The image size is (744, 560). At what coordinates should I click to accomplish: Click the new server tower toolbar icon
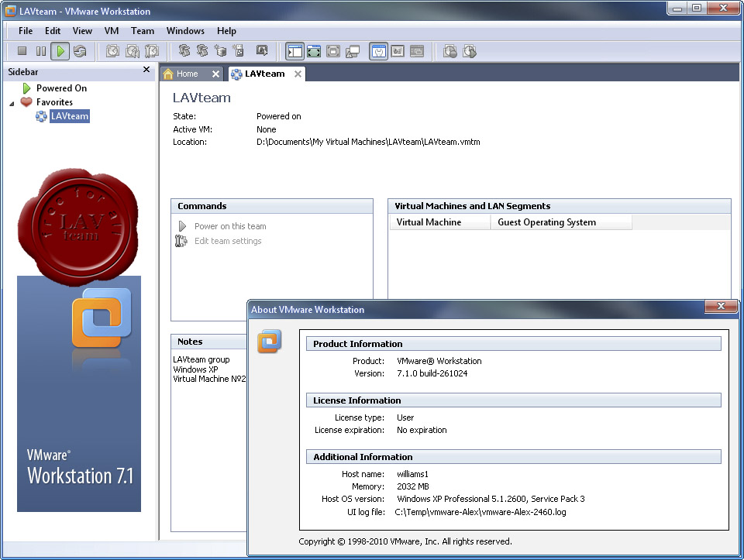[x=239, y=51]
